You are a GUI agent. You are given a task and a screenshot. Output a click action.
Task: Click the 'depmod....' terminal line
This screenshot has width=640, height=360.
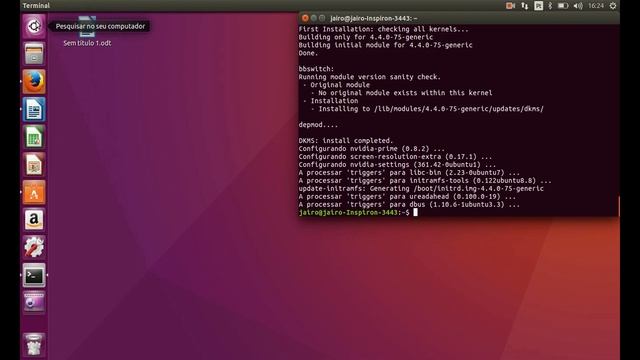[318, 124]
